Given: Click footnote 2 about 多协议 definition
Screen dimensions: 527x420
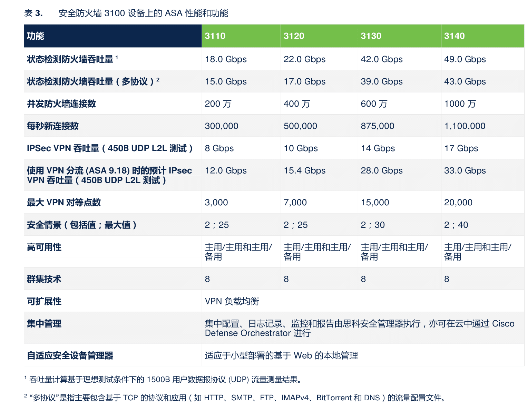Looking at the screenshot, I should click(x=235, y=398).
